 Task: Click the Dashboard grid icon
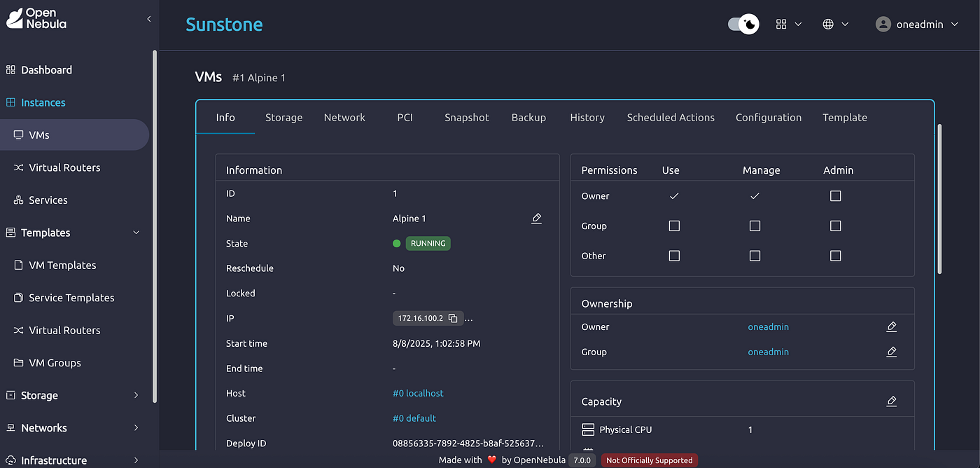[x=10, y=70]
